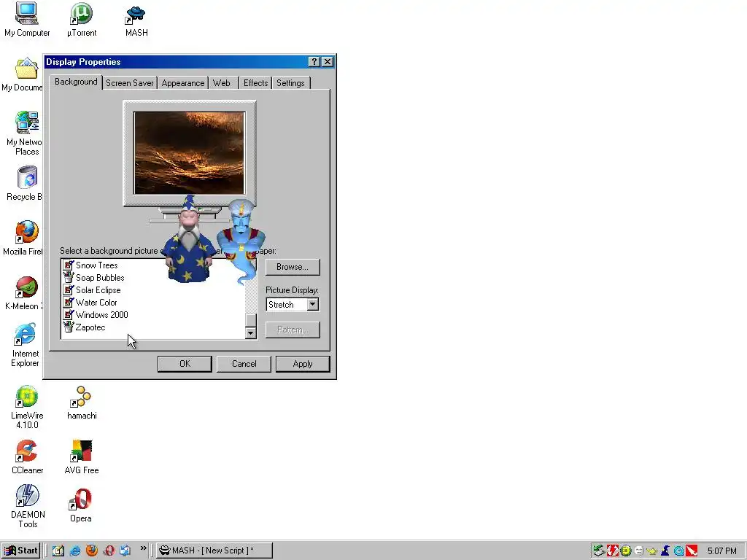Image resolution: width=747 pixels, height=560 pixels.
Task: Click the white face tray icon
Action: [639, 551]
